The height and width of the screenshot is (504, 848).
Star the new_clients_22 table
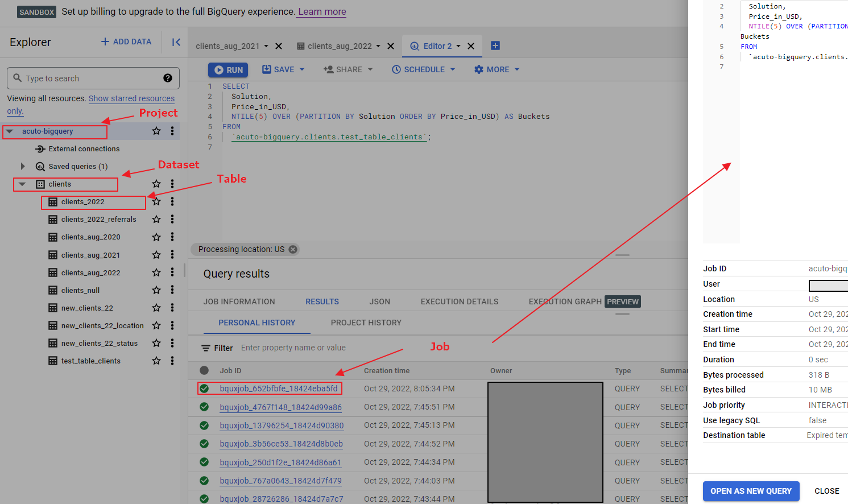[156, 308]
